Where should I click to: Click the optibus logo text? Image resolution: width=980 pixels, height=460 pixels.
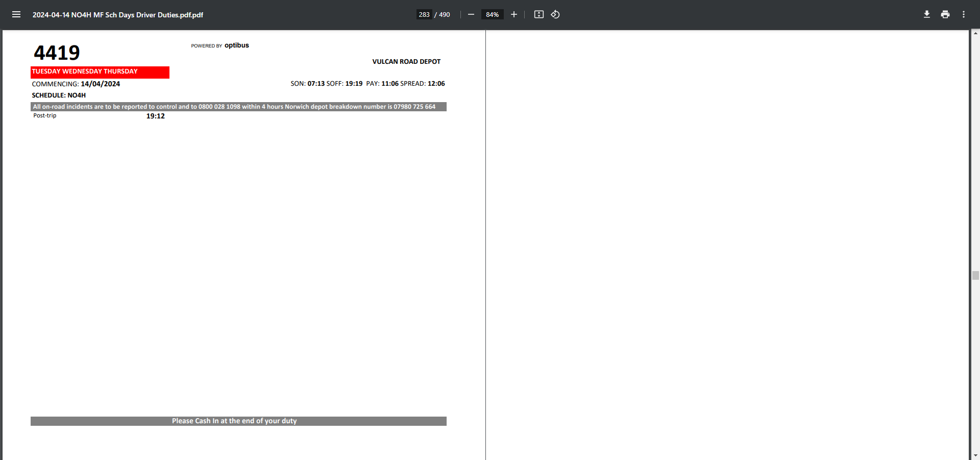236,45
